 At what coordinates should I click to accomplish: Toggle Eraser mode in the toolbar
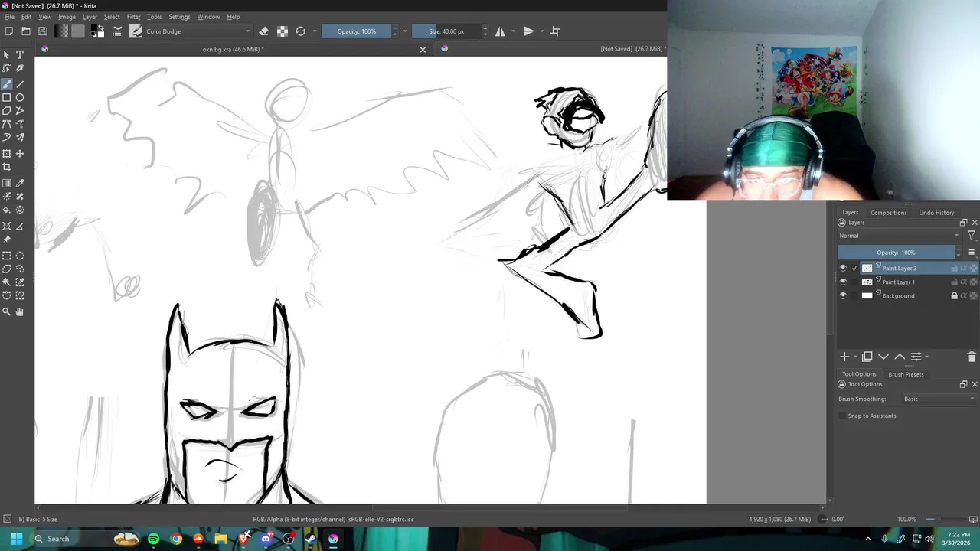pos(263,31)
